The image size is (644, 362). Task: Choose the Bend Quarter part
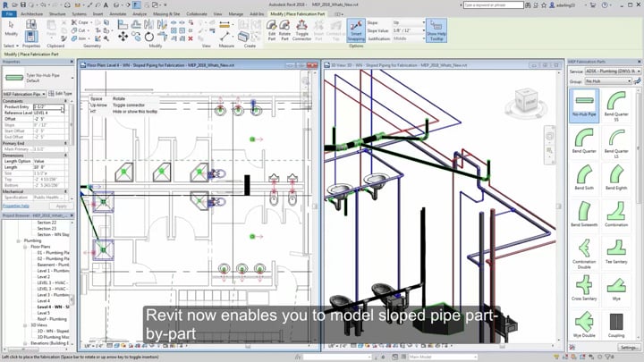(584, 141)
